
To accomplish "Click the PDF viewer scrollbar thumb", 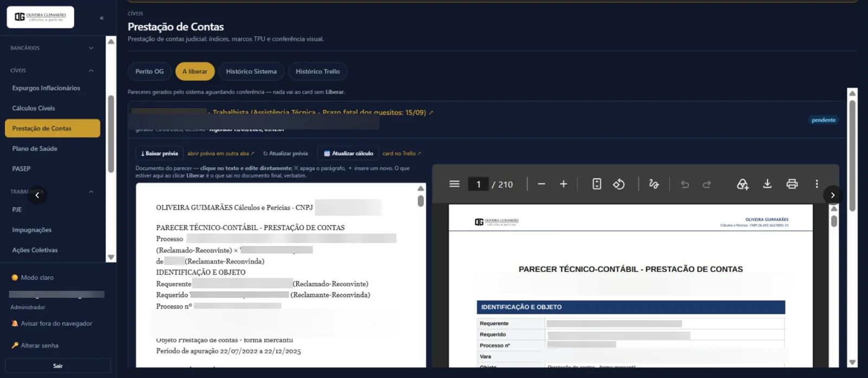I will (834, 221).
